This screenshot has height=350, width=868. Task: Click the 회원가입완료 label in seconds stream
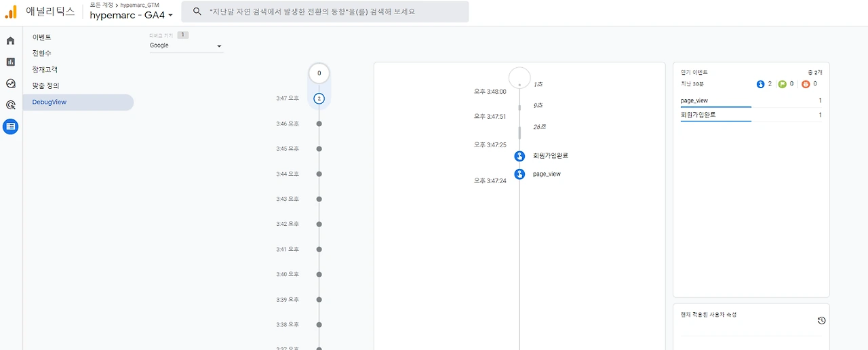tap(551, 156)
